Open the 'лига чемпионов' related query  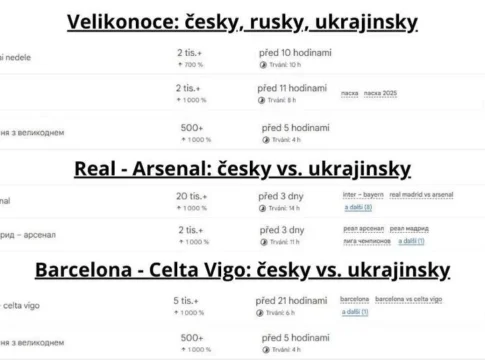(367, 241)
